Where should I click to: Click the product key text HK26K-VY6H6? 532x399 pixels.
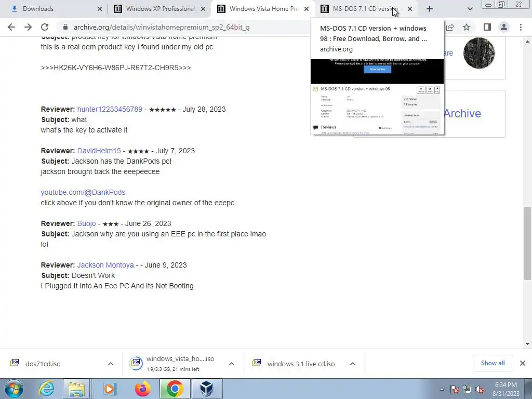pos(116,68)
